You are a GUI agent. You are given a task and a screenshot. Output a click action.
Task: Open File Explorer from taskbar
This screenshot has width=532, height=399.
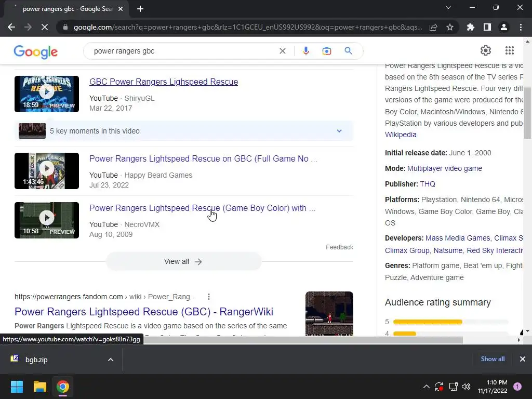click(39, 387)
